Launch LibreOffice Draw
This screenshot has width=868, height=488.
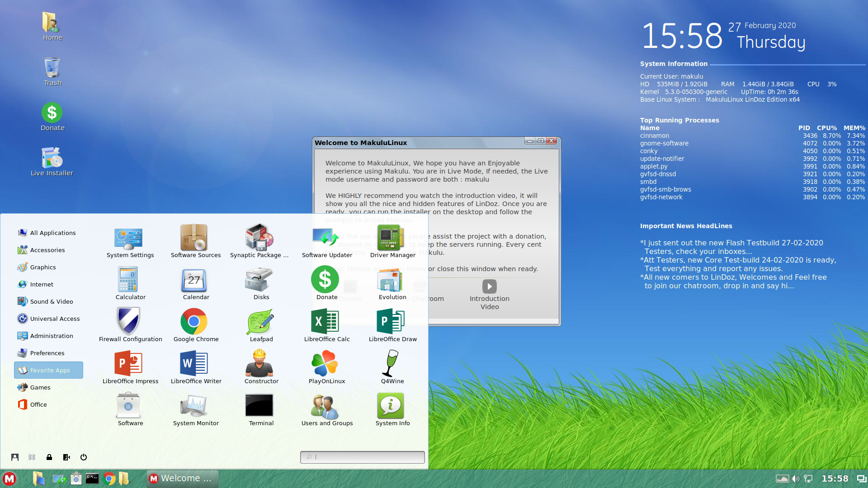pyautogui.click(x=392, y=325)
